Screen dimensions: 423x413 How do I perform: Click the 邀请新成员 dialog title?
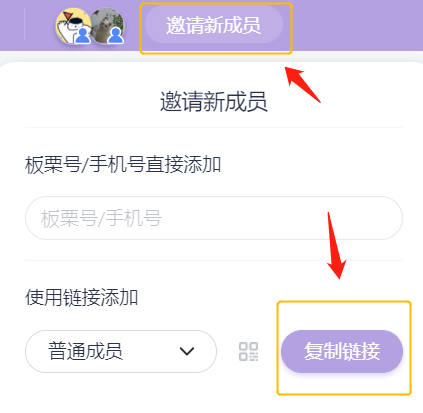click(x=214, y=102)
